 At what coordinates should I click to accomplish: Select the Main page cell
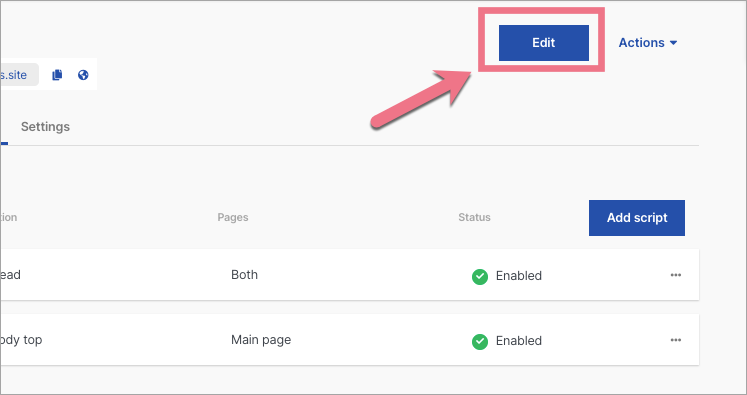click(x=261, y=340)
